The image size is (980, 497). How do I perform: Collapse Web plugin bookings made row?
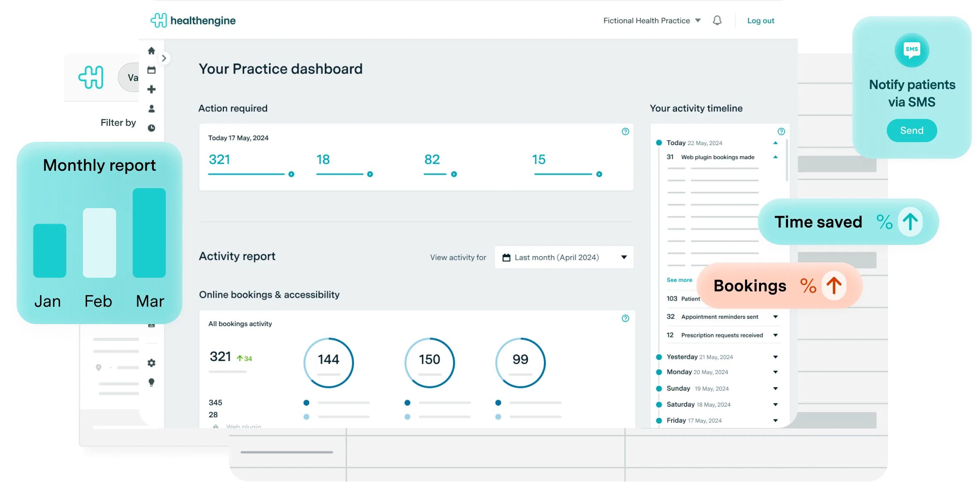click(x=775, y=157)
